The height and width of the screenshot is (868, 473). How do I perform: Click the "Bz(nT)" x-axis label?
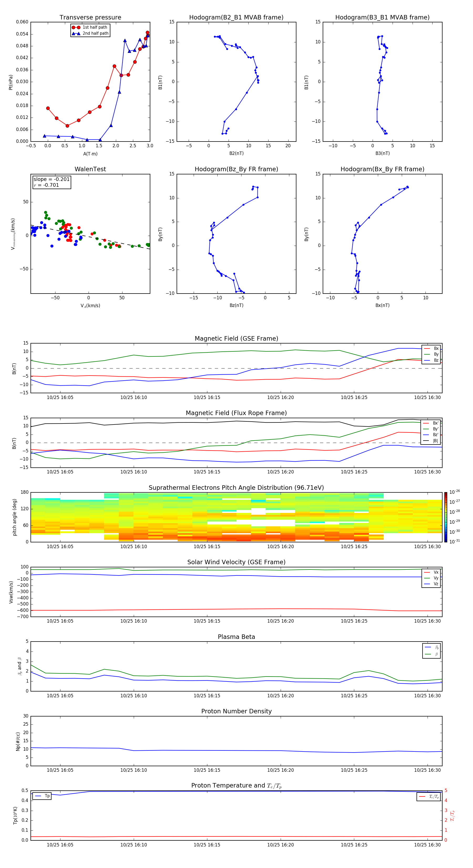[236, 305]
